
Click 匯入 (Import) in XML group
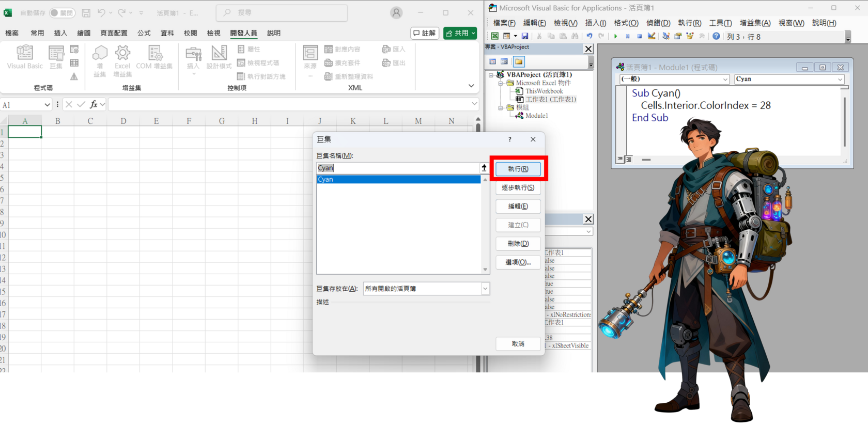(394, 50)
